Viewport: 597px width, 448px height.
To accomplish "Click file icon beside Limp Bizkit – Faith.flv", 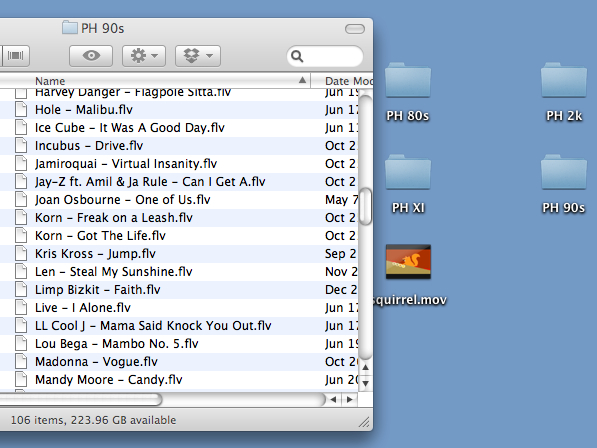I will point(21,290).
